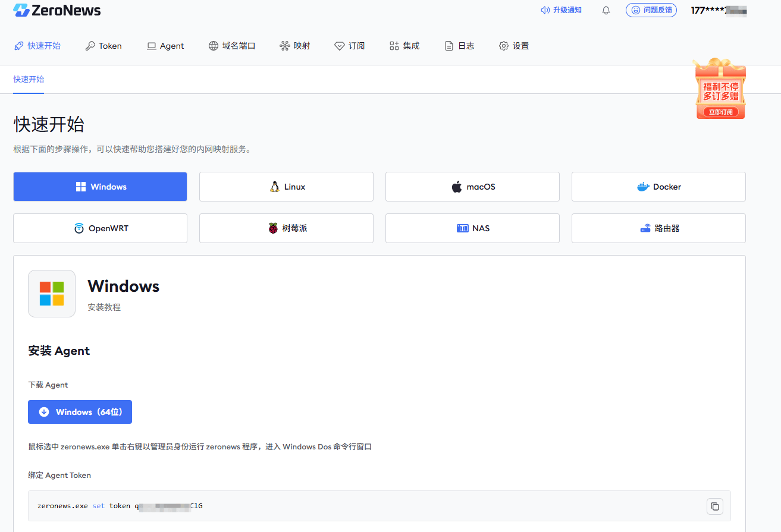
Task: Click the grid icon beside 集成
Action: (x=394, y=46)
